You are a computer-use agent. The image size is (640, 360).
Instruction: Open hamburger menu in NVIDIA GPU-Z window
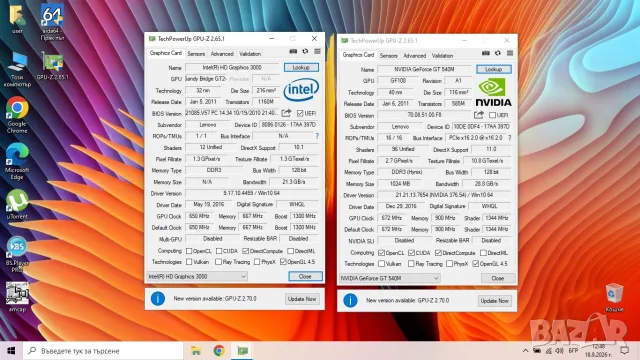tap(510, 53)
